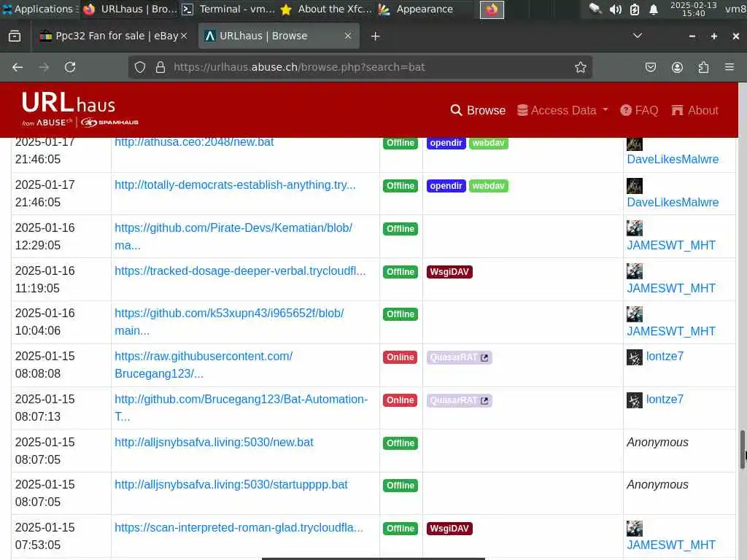Click the clock showing 15:40

coord(693,9)
